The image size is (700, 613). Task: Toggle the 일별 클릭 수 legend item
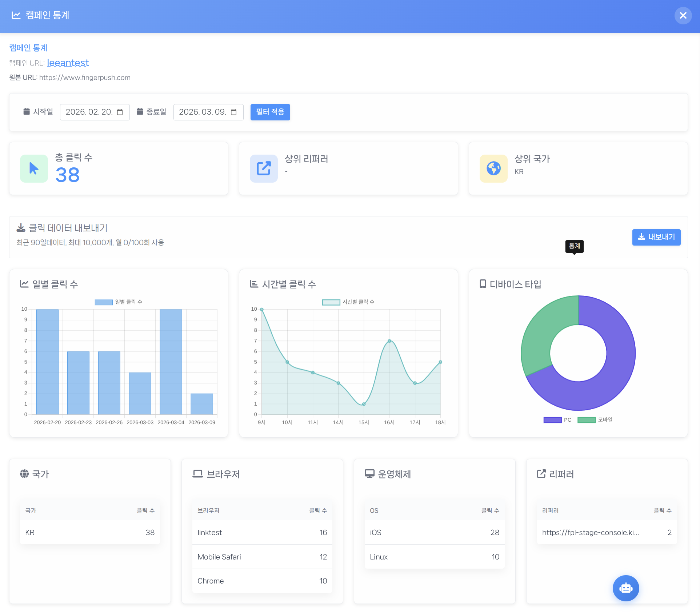click(119, 302)
